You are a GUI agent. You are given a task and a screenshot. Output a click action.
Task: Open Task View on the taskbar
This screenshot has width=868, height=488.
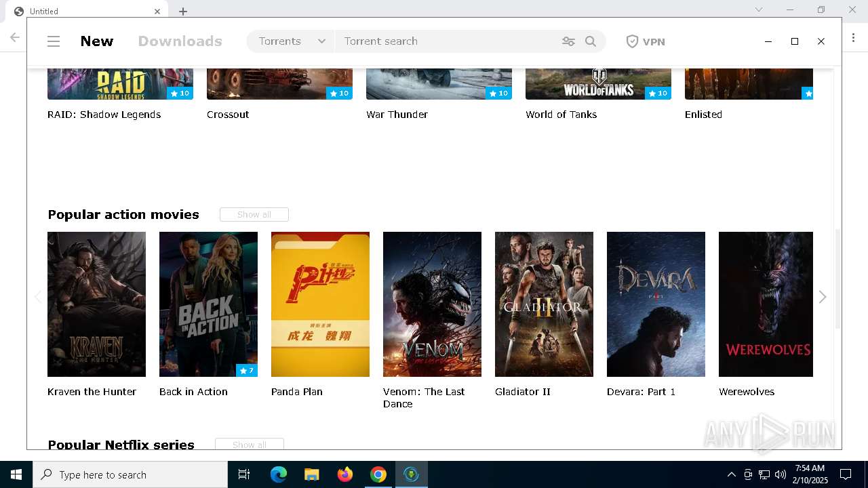[x=244, y=474]
